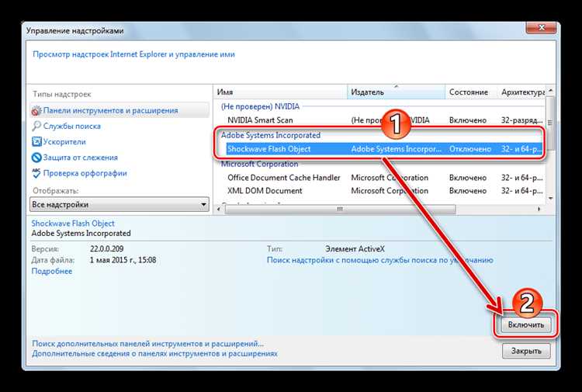Screen dimensions: 582x392
Task: Click the Shockwave Flash Object title in details pane
Action: pos(73,224)
